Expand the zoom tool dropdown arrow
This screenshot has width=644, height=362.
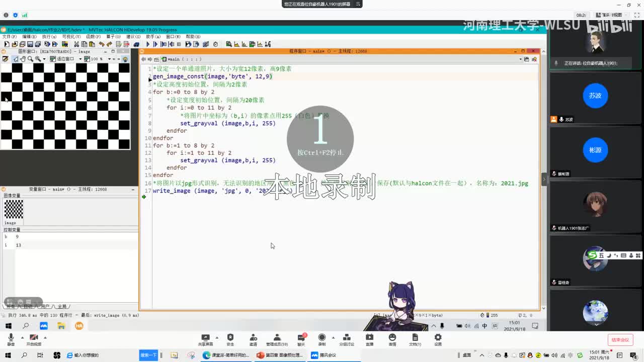pos(44,59)
